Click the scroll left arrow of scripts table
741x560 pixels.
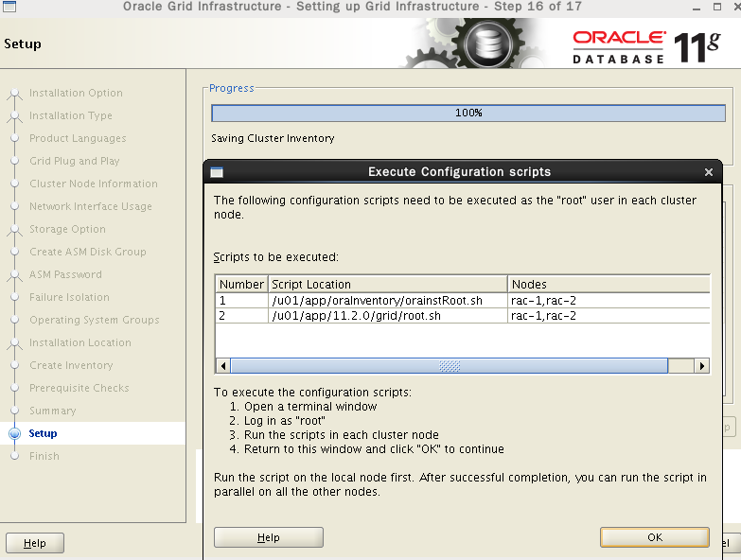223,365
